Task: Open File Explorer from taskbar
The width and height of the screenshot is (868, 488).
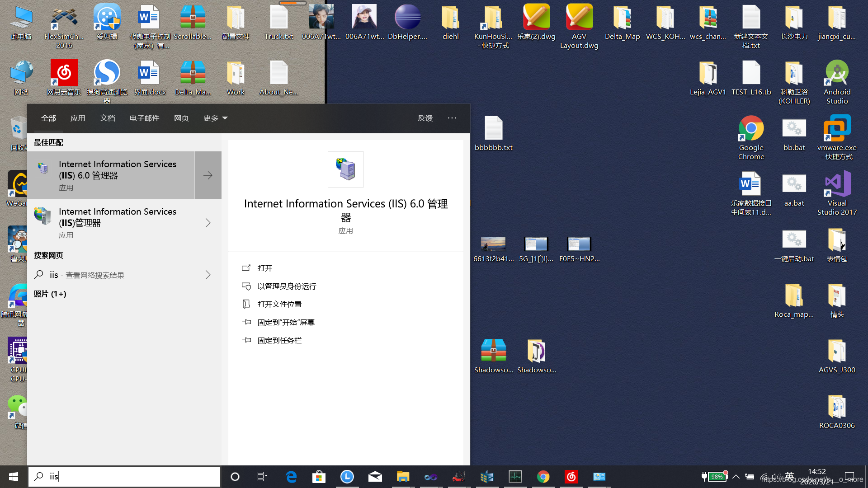Action: (403, 477)
